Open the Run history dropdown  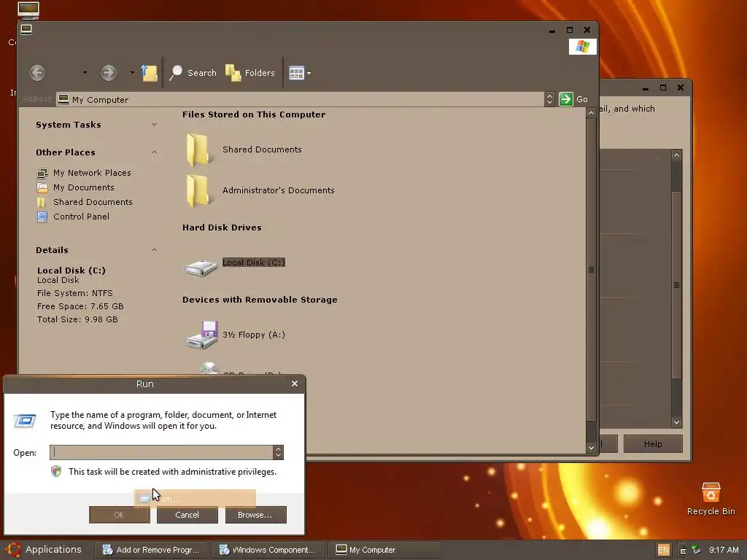tap(278, 452)
